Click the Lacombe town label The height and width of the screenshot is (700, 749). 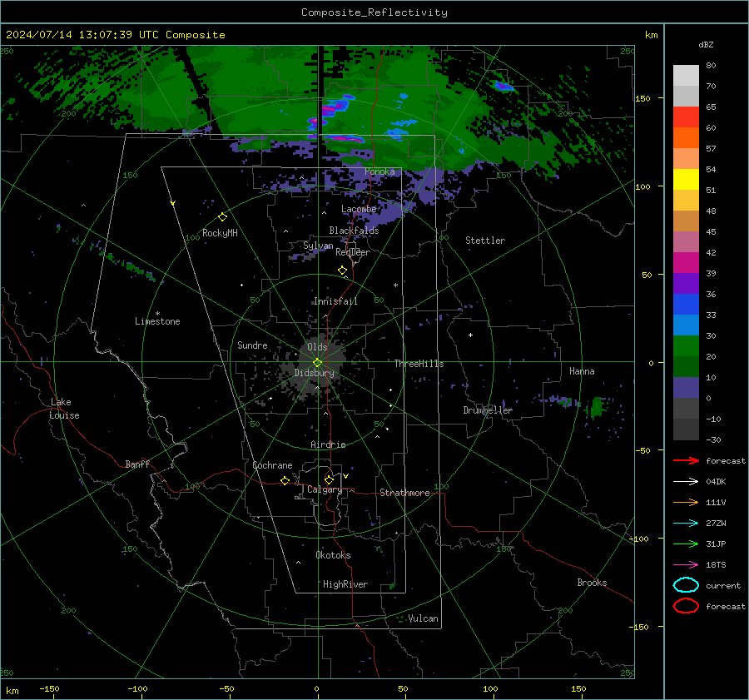point(359,209)
